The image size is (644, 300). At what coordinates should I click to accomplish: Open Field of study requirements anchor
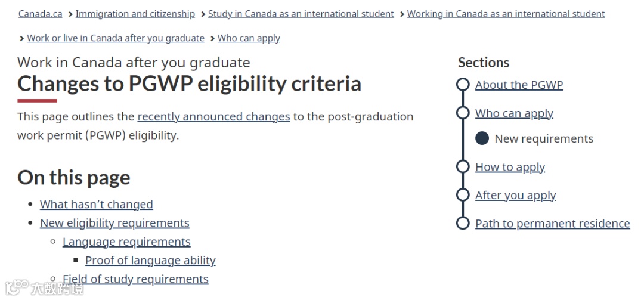(135, 279)
